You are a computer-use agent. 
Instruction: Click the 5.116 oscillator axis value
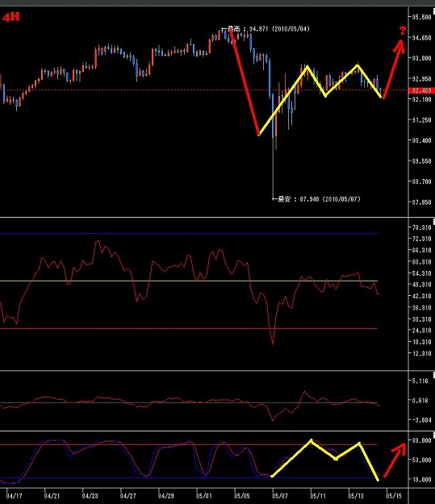[420, 381]
